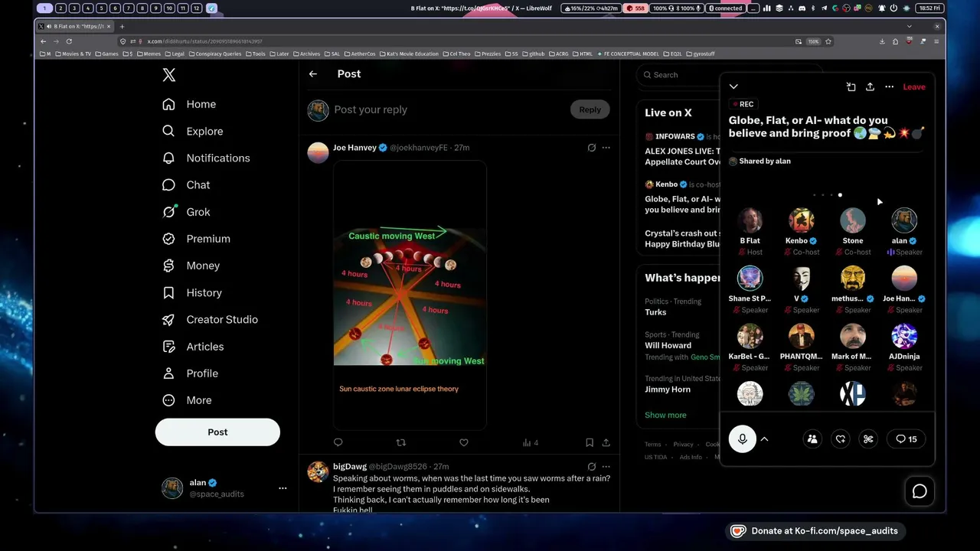Open the Space more options menu
Image resolution: width=980 pixels, height=551 pixels.
tap(889, 86)
